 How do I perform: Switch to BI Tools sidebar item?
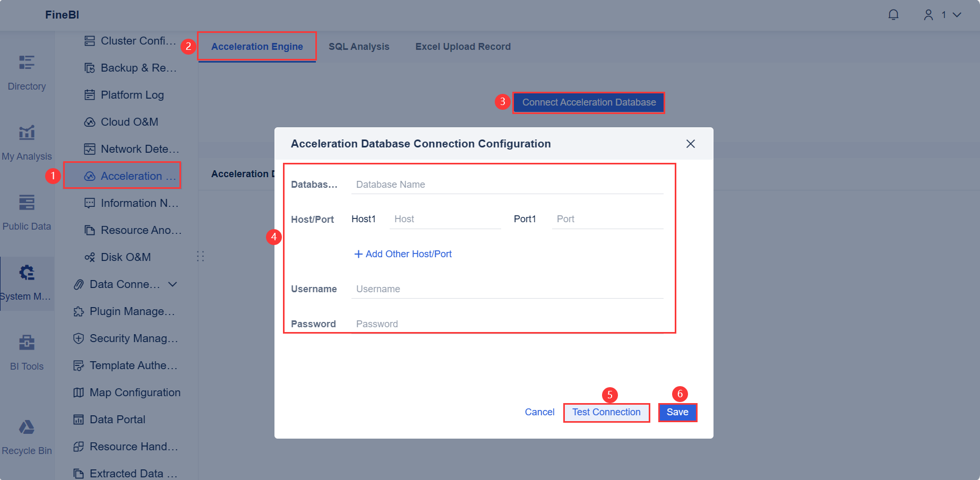tap(27, 351)
